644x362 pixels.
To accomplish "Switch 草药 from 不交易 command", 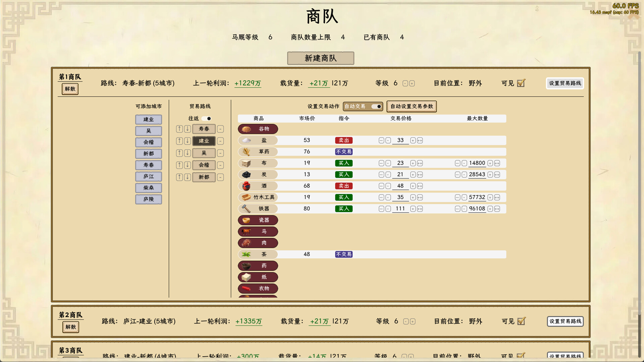I will (x=343, y=152).
